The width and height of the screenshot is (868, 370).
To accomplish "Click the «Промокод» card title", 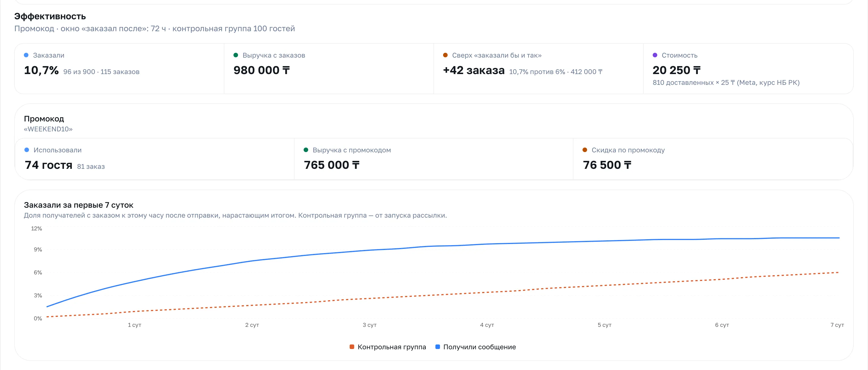I will tap(44, 119).
